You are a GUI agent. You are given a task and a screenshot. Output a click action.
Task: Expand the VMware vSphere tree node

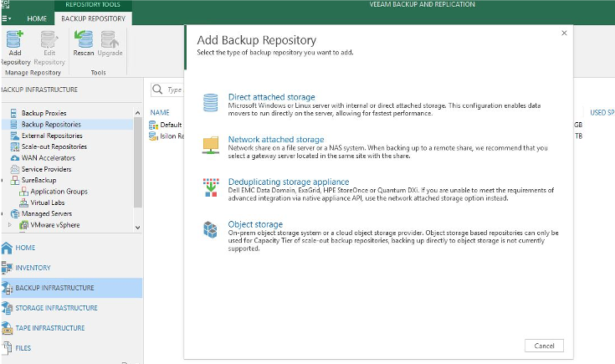11,224
